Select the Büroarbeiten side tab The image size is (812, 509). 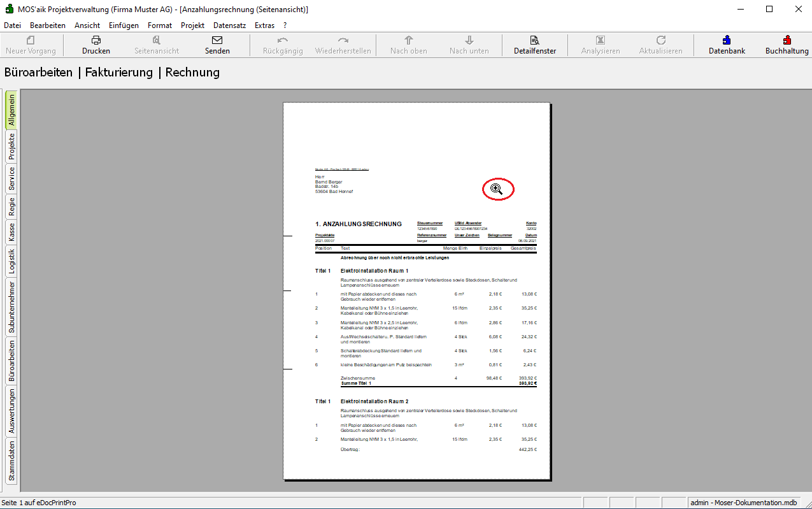click(x=11, y=360)
